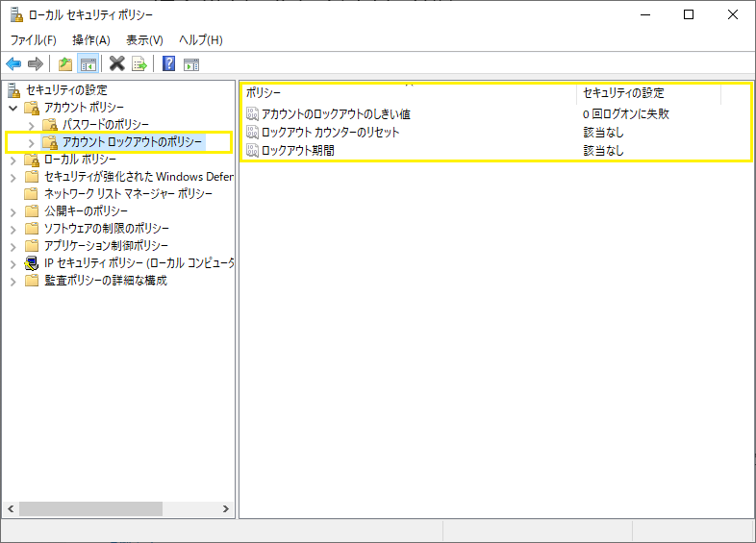The height and width of the screenshot is (543, 756).
Task: Click the policy icon beside ロックアウト期間
Action: (x=252, y=150)
